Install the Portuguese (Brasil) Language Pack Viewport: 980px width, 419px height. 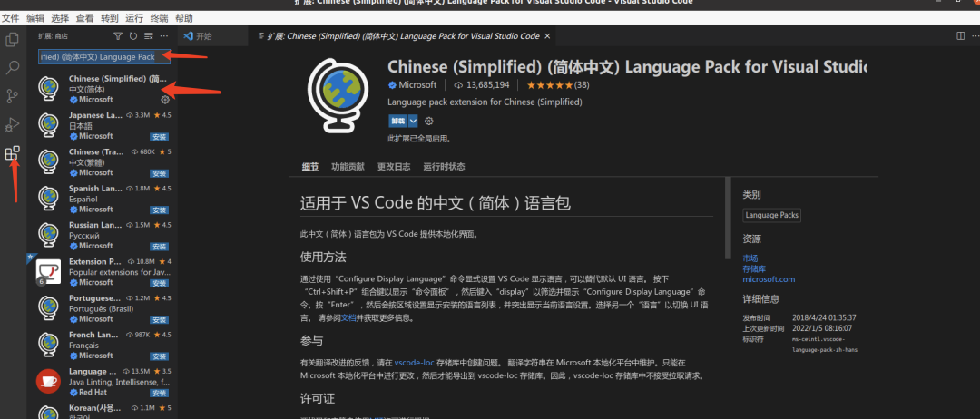click(x=160, y=320)
